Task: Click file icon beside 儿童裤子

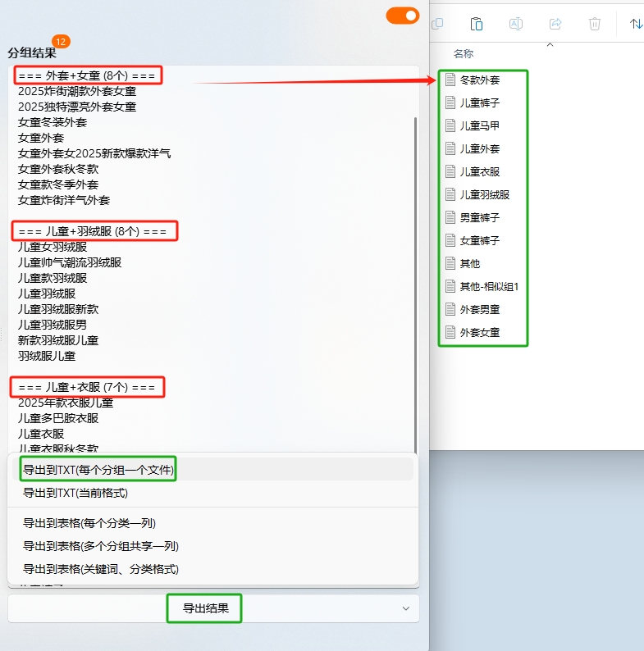Action: point(450,102)
